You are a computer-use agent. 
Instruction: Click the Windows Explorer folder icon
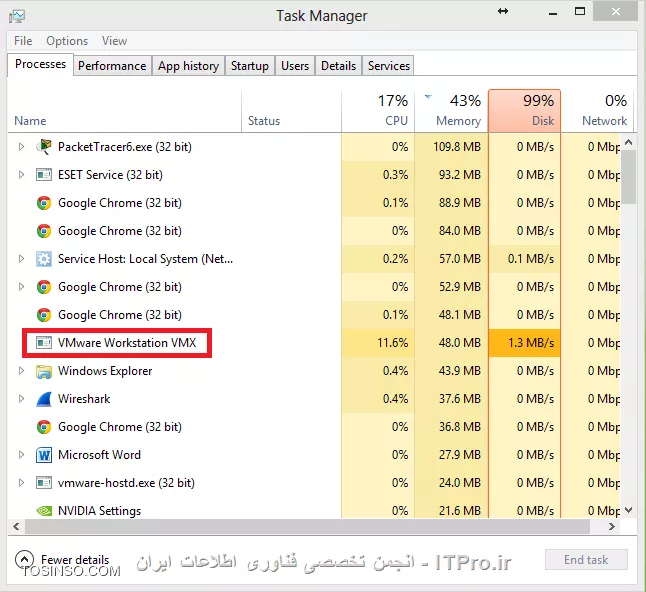coord(44,371)
